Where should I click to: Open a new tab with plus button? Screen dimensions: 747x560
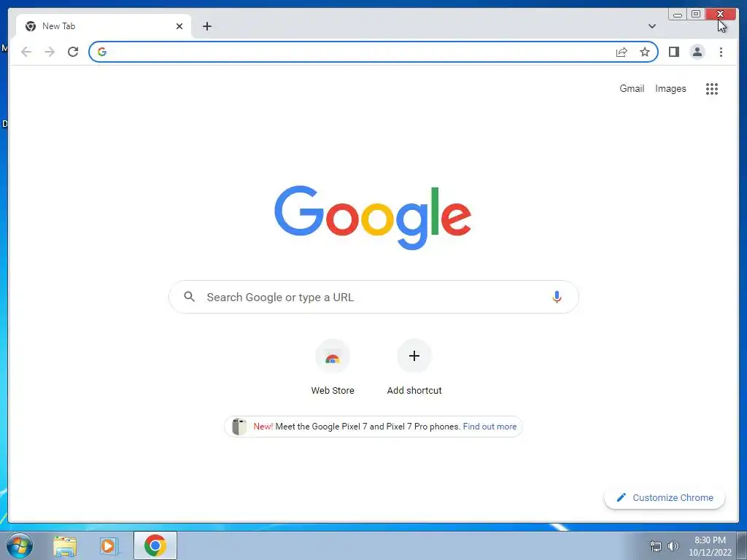pos(206,26)
